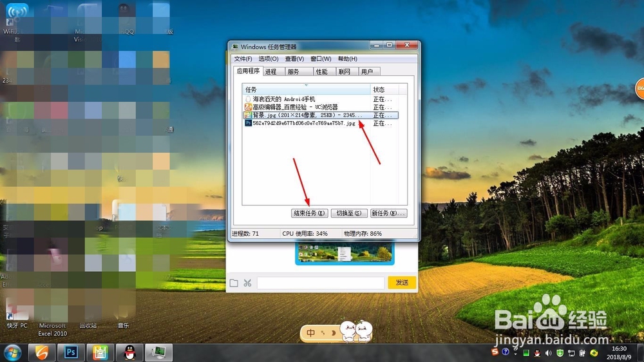Click the green shield tray icon
644x362 pixels.
[x=560, y=353]
